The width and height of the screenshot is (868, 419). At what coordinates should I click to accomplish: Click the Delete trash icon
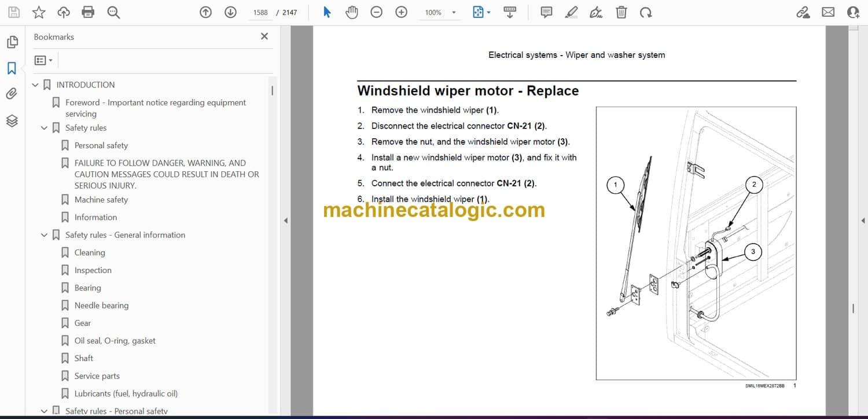[x=621, y=12]
